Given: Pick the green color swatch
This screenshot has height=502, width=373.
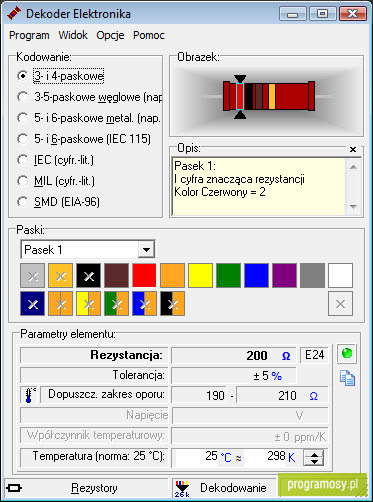Looking at the screenshot, I should point(228,276).
